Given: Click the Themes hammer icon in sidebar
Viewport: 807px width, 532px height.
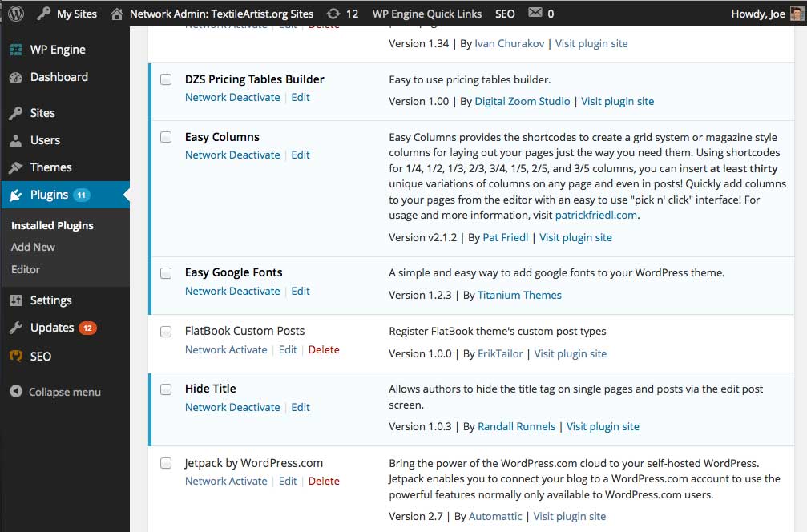Looking at the screenshot, I should [x=16, y=167].
